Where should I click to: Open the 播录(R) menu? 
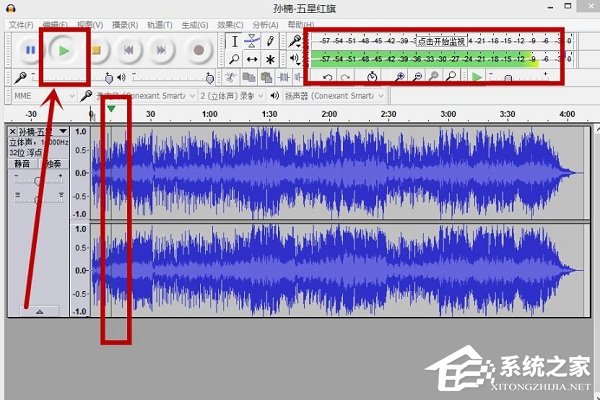125,25
